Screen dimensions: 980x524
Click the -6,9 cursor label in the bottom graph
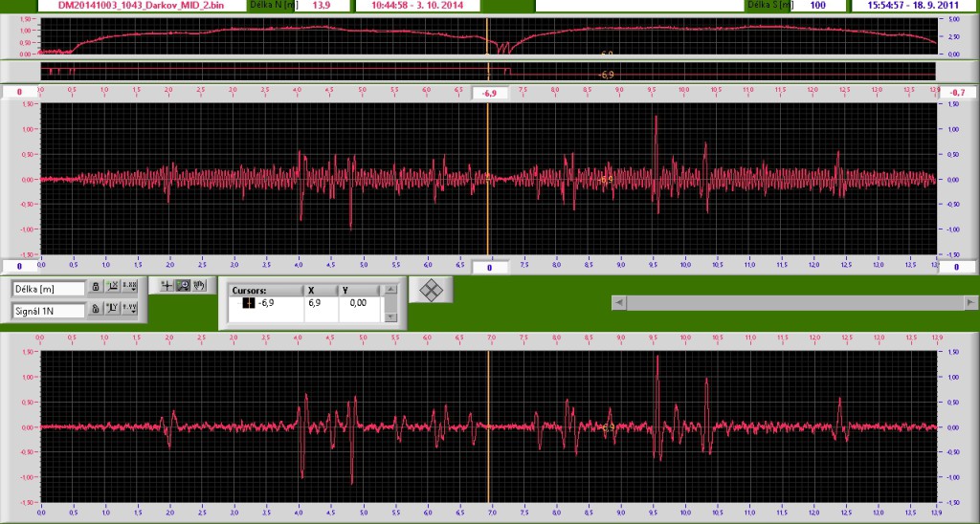point(608,427)
